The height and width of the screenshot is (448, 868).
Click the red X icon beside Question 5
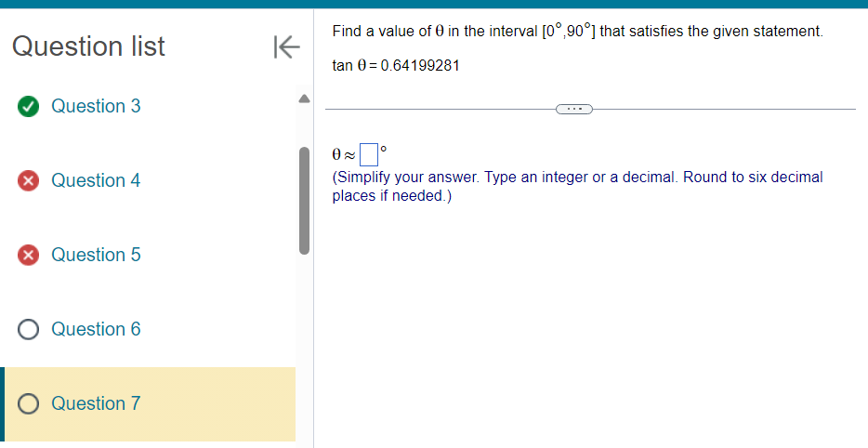click(28, 255)
